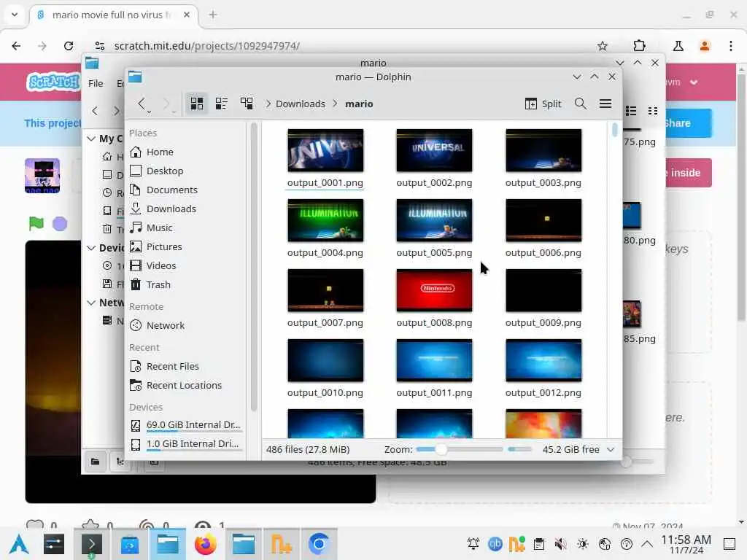Select output_0004.png green Illumination thumbnail
This screenshot has width=747, height=560.
tap(325, 220)
